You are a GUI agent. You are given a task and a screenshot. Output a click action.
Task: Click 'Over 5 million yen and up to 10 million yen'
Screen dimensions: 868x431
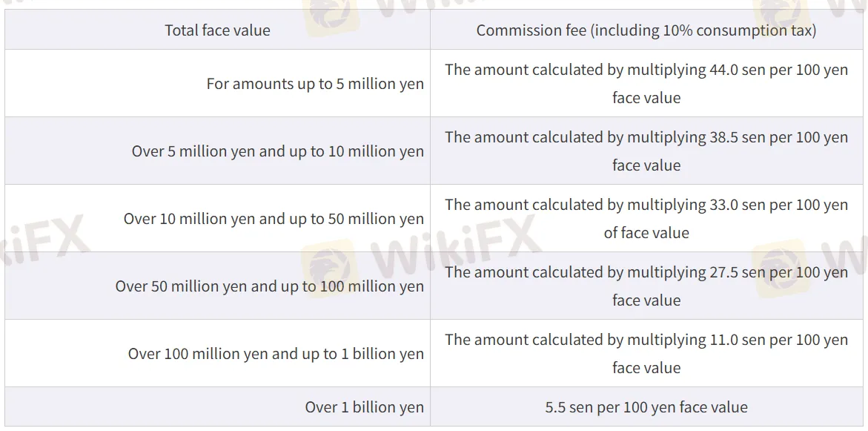pos(217,151)
